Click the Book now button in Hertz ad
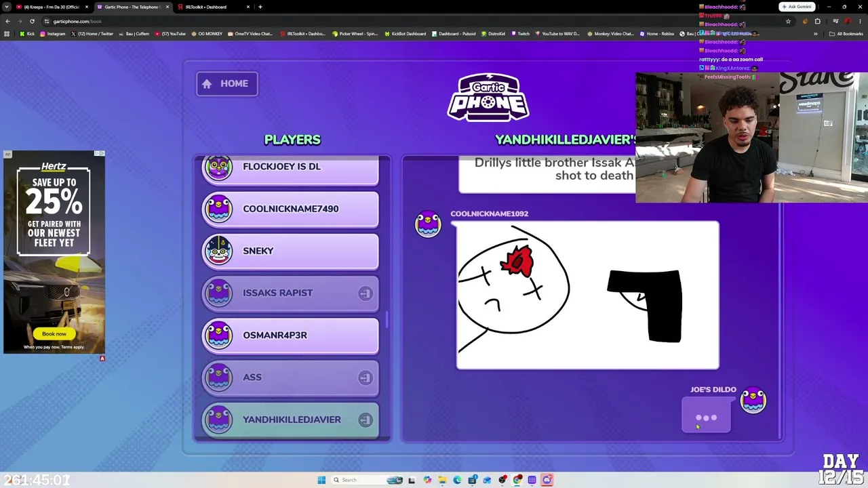868x488 pixels. click(x=54, y=333)
